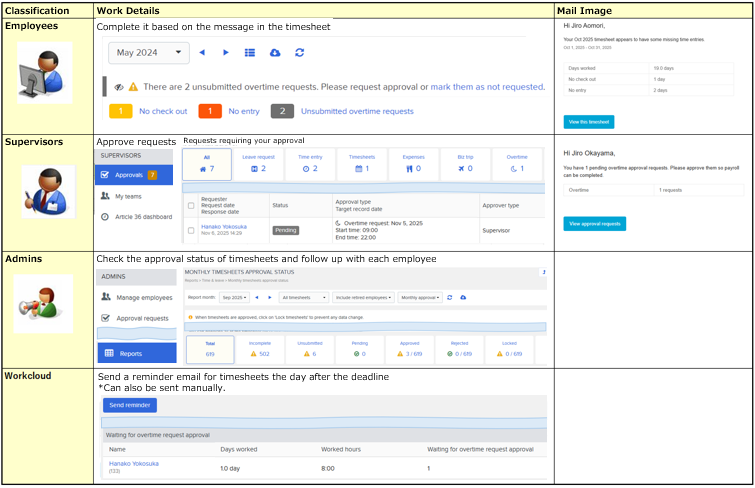Click the eye icon beside overtime warning

tap(119, 87)
